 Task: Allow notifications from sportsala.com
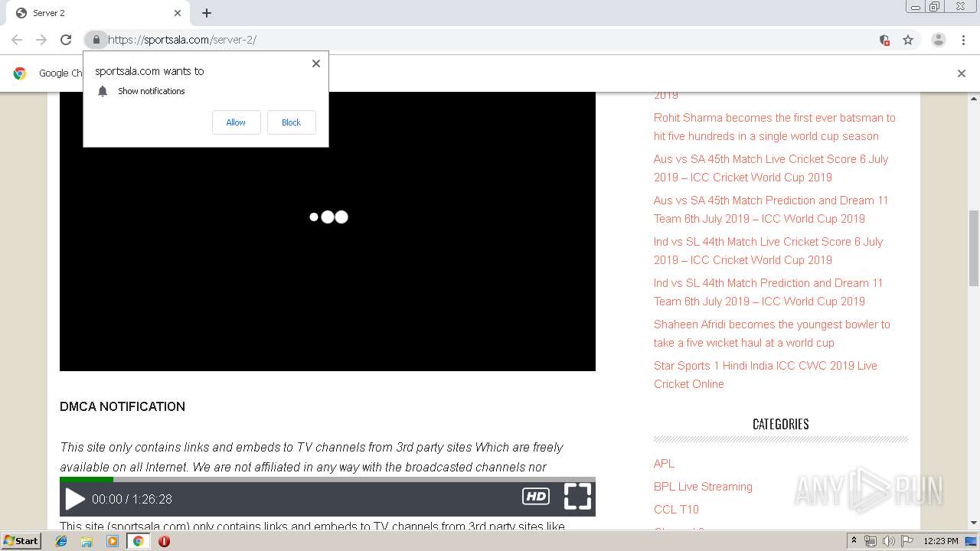coord(236,122)
